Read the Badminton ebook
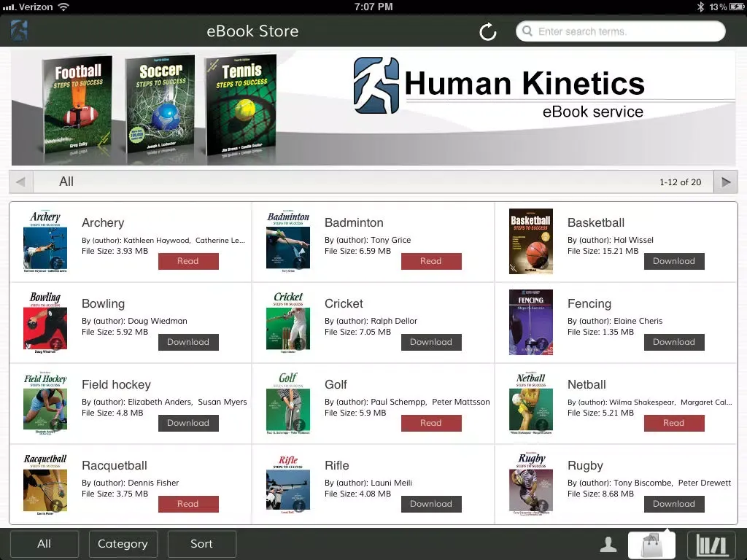The width and height of the screenshot is (747, 560). pyautogui.click(x=431, y=261)
